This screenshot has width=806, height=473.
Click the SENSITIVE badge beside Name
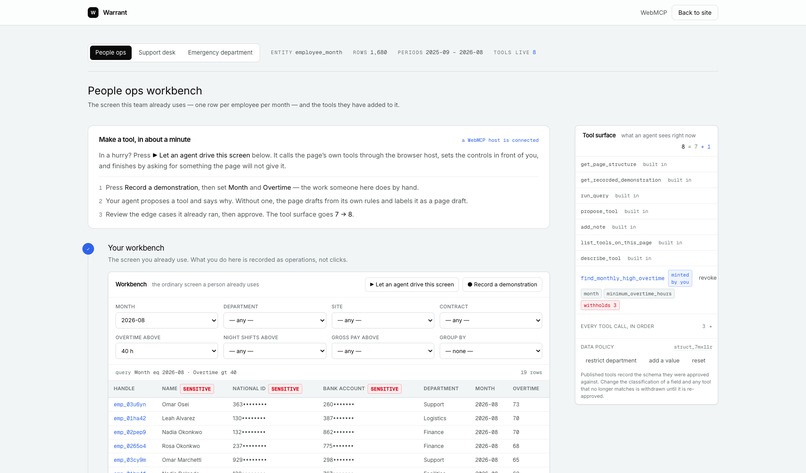point(197,389)
